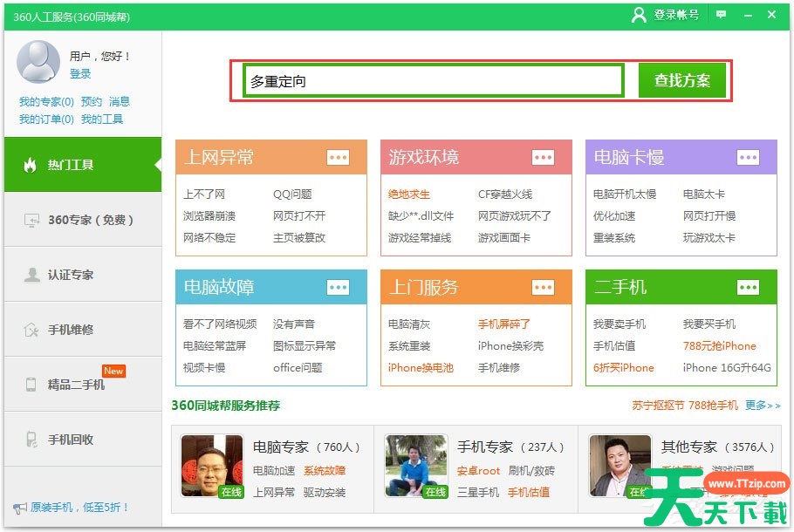The width and height of the screenshot is (794, 532).
Task: Click the 电脑专家 expert photo thumbnail
Action: (211, 466)
